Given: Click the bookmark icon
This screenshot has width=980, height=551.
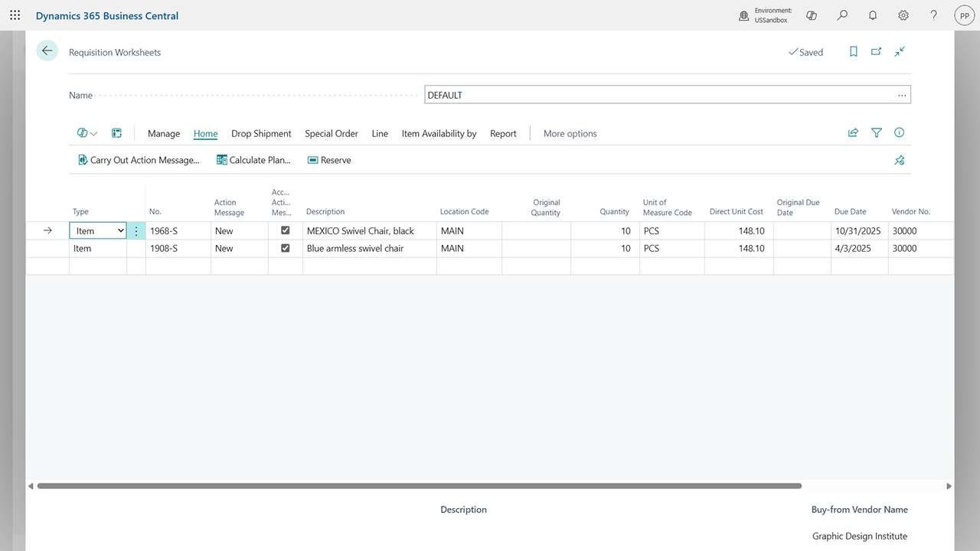Looking at the screenshot, I should (853, 52).
